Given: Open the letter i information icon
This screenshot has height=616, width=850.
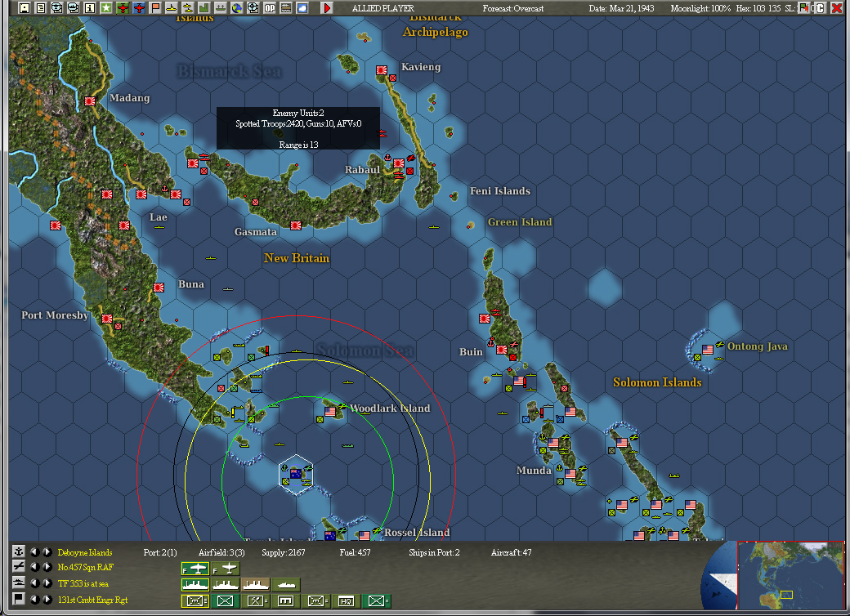Looking at the screenshot, I should point(89,7).
